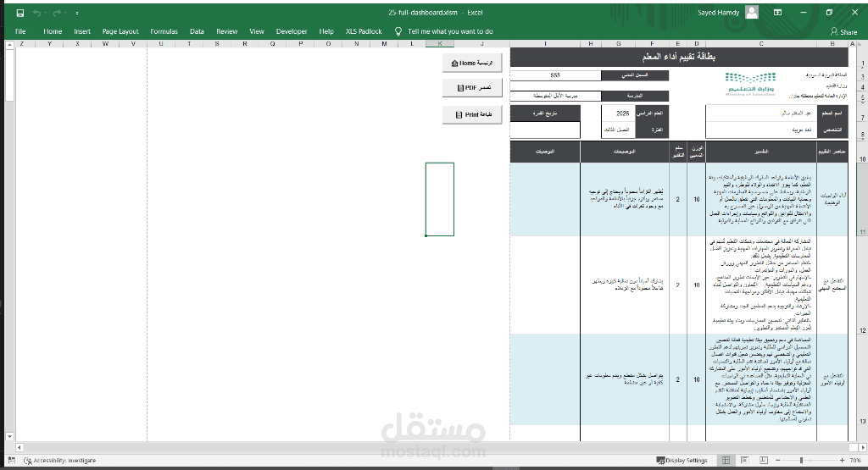Viewport: 868px width, 470px height.
Task: Click the Print طباعة button
Action: click(472, 114)
